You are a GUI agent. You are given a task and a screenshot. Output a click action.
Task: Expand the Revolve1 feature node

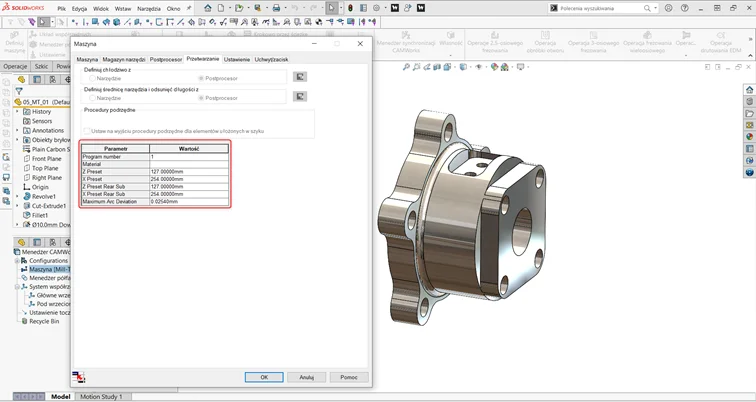click(17, 196)
